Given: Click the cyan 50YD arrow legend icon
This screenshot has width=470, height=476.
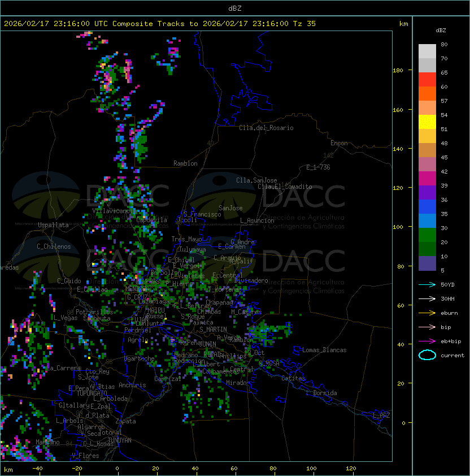Looking at the screenshot, I should [x=427, y=284].
